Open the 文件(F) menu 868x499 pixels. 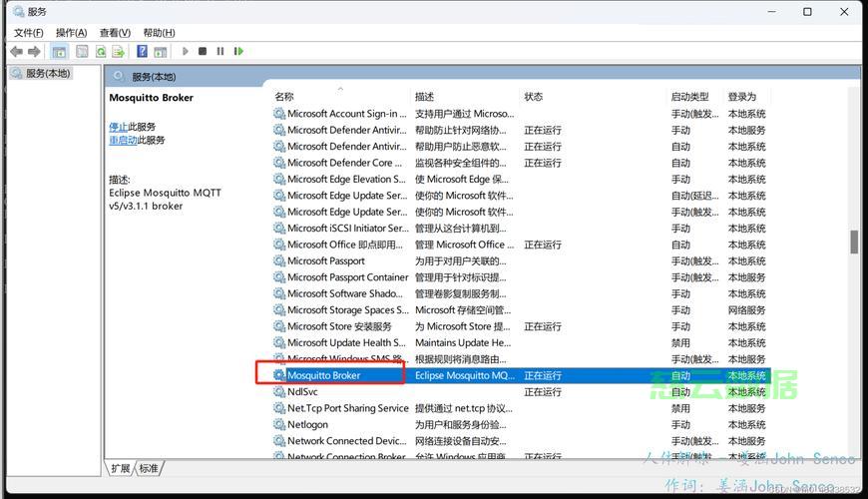28,32
